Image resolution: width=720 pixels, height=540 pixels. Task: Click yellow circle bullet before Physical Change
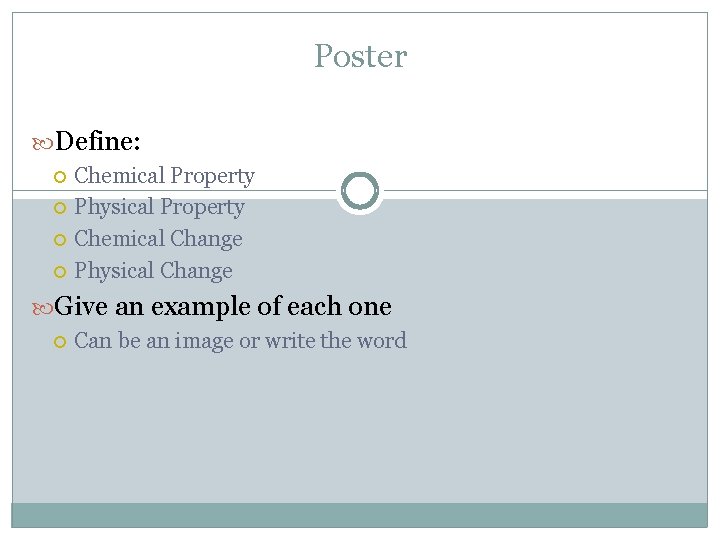pos(60,272)
